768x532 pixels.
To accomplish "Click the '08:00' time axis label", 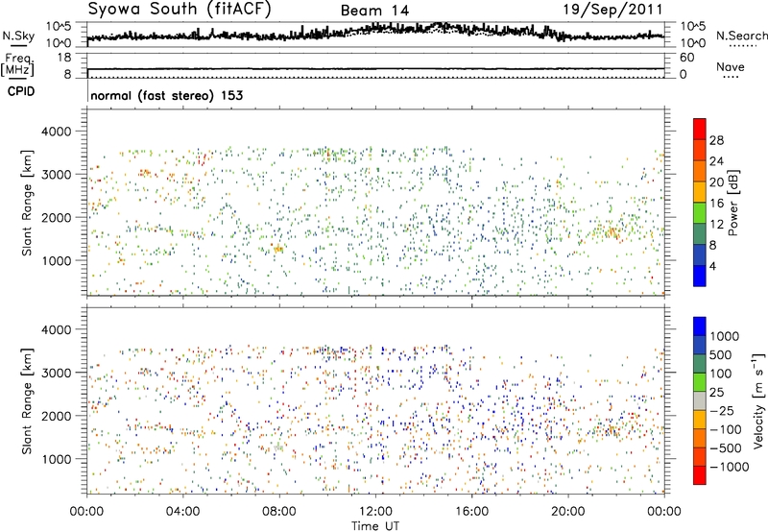I will coord(279,512).
